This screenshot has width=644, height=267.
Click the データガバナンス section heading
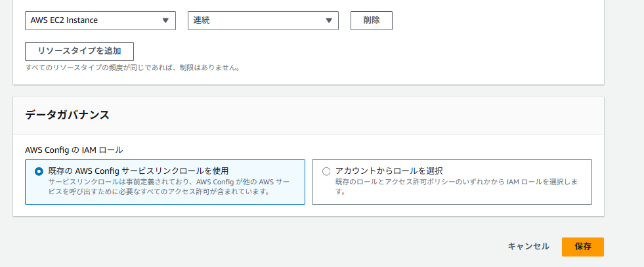[68, 115]
